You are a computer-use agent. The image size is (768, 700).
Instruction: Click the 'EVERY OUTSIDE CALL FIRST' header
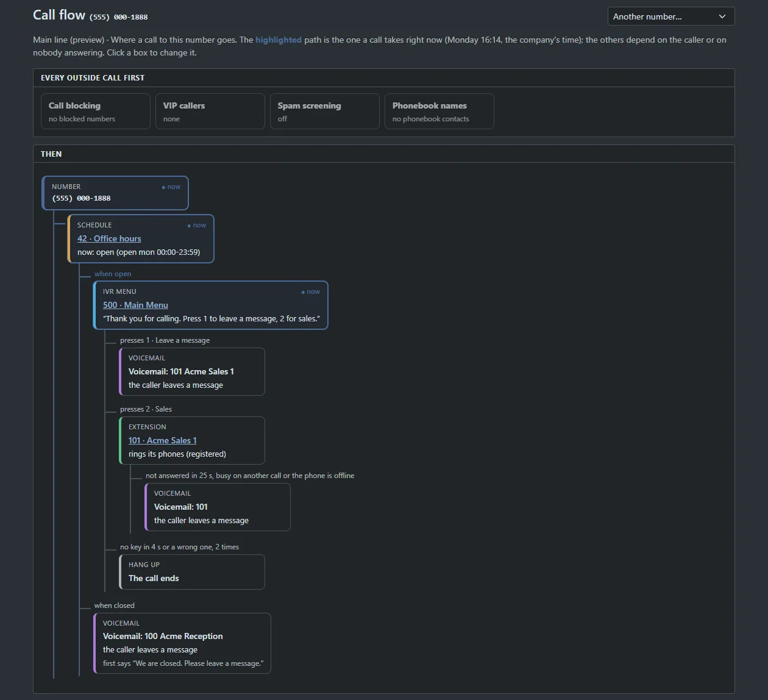coord(93,77)
